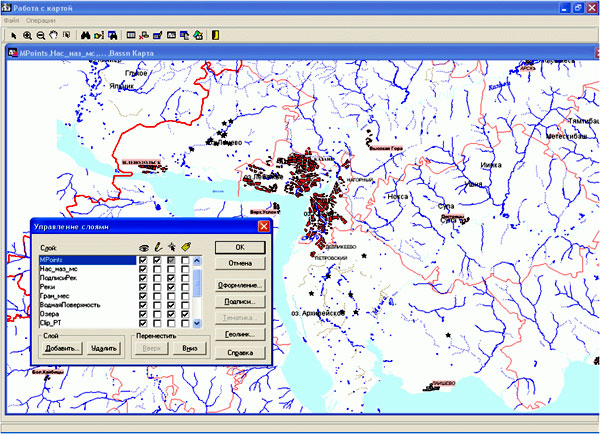600x434 pixels.
Task: Activate the zoom in magnifier tool
Action: click(x=27, y=36)
